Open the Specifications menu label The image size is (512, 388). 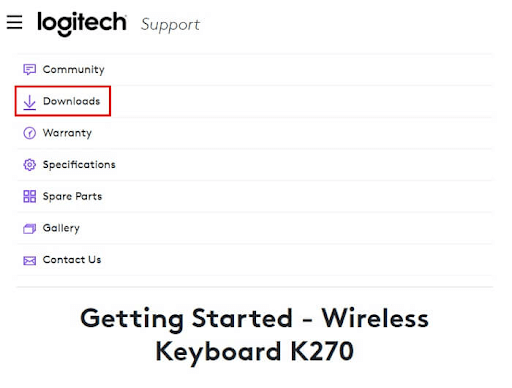tap(79, 165)
